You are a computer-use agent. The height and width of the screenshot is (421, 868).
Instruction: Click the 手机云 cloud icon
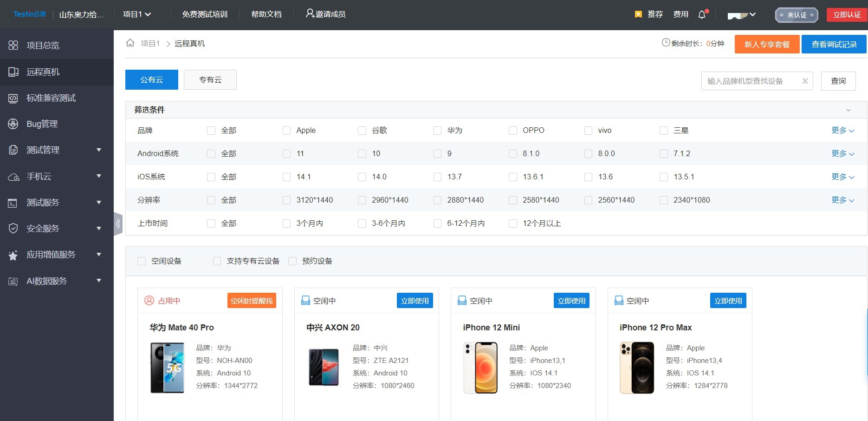tap(13, 177)
